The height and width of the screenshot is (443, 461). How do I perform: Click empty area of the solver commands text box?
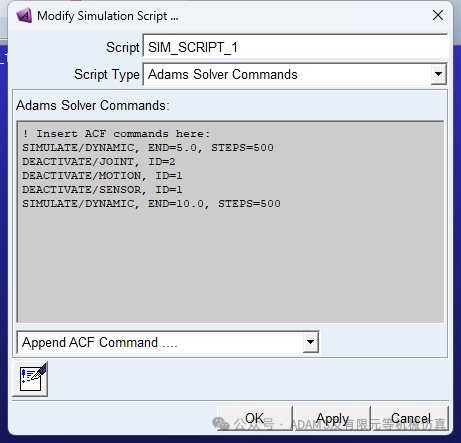click(x=230, y=267)
